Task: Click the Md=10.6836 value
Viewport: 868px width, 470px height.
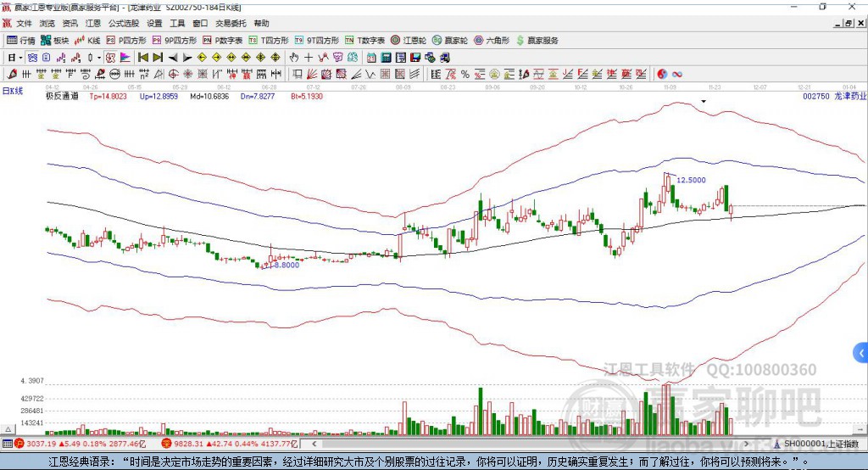Action: coord(209,96)
